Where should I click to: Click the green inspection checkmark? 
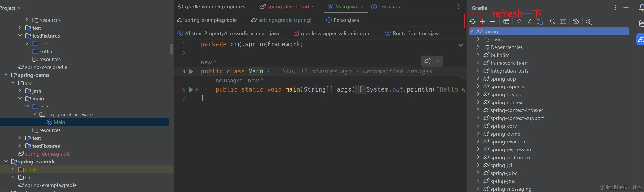pos(461,45)
